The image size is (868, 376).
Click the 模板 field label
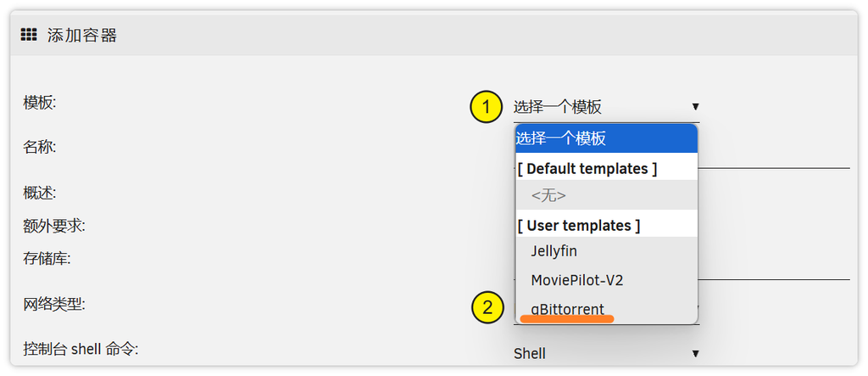pos(39,103)
